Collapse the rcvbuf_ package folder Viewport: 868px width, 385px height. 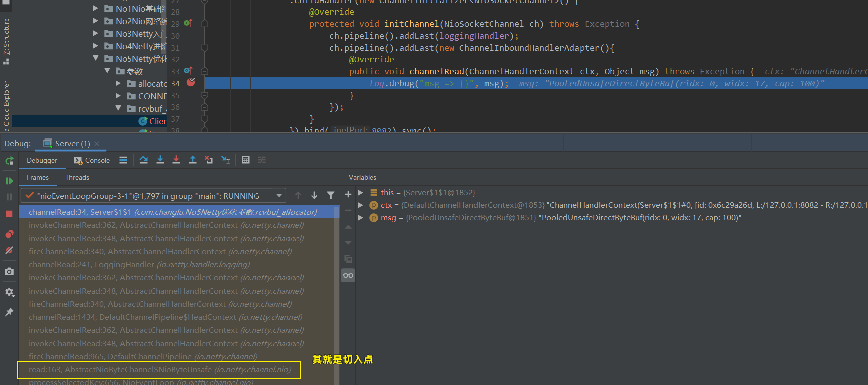click(118, 108)
